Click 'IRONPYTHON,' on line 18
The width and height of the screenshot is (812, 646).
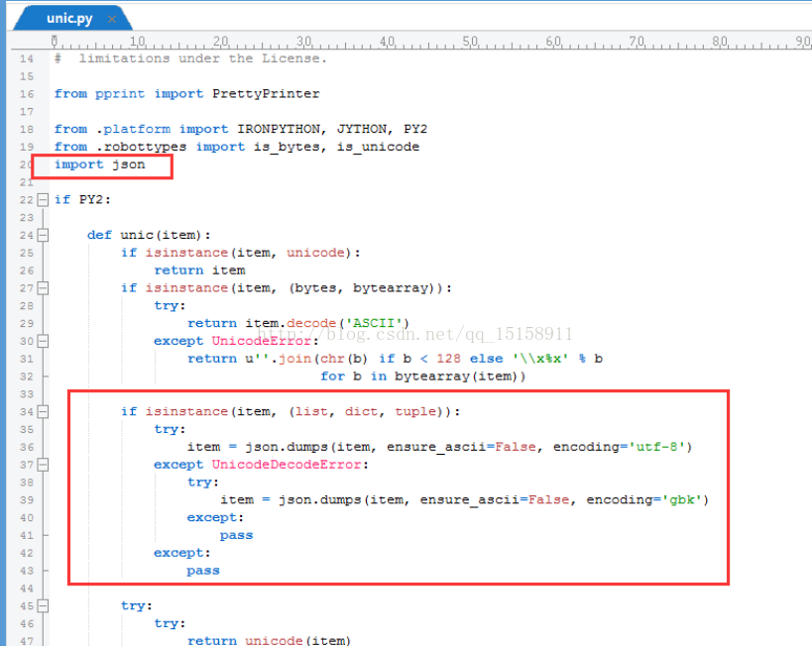[282, 129]
